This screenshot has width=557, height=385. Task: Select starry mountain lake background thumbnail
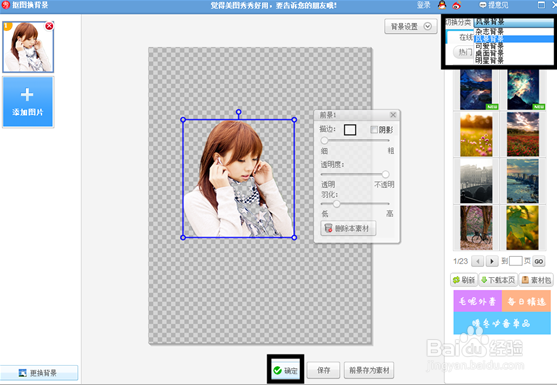(476, 90)
